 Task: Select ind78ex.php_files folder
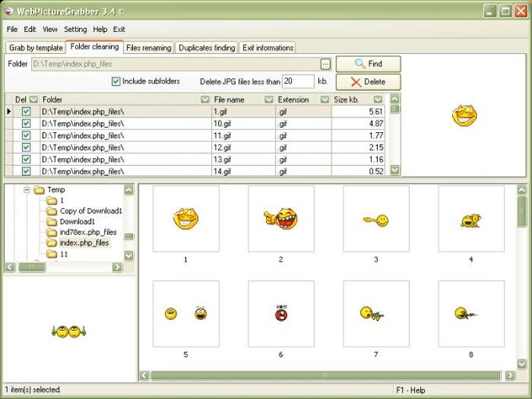(x=88, y=232)
